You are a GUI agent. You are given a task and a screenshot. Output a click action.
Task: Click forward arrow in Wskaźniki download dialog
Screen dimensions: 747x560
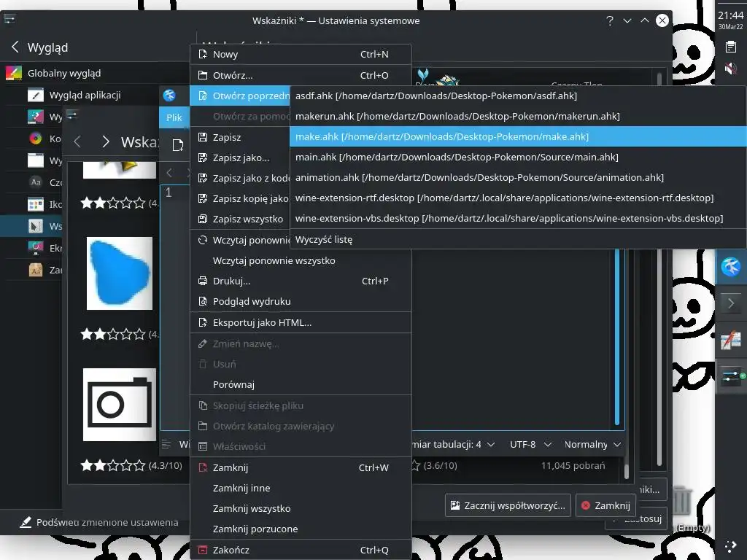(x=105, y=141)
